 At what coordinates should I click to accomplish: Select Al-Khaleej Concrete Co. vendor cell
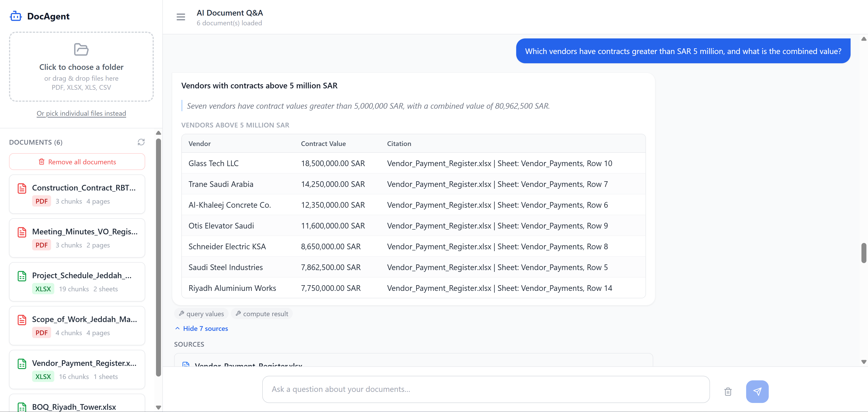[x=229, y=205]
